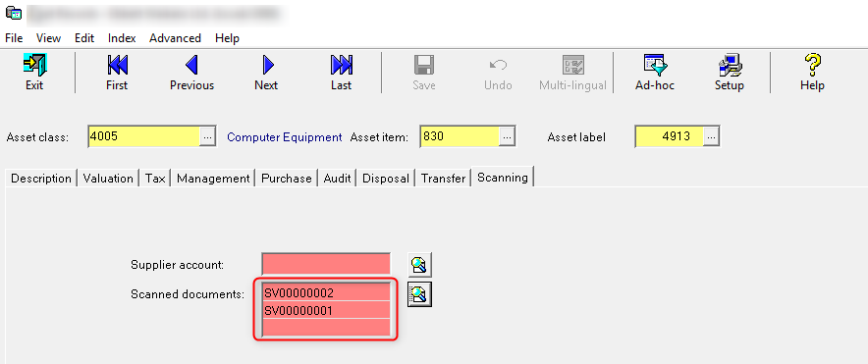The height and width of the screenshot is (364, 868).
Task: Switch to the Description tab
Action: tap(41, 179)
